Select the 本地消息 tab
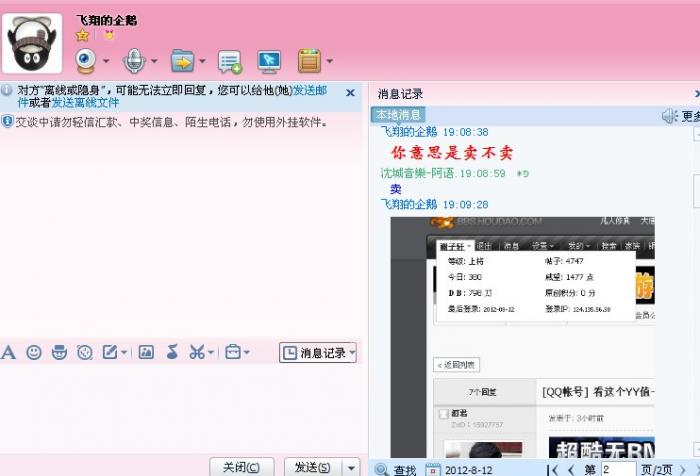This screenshot has width=700, height=476. pos(398,115)
